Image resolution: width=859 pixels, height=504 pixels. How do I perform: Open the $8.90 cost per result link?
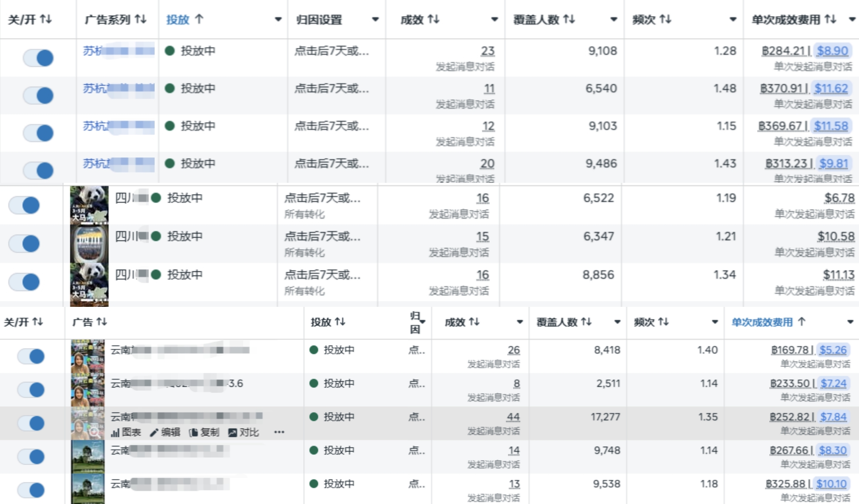pos(832,51)
